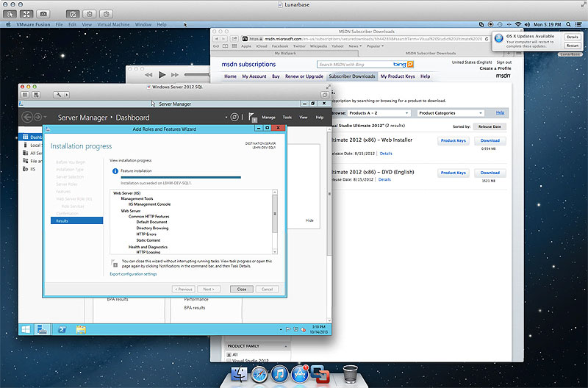This screenshot has width=588, height=388.
Task: Open iTunes from the Dock
Action: tap(279, 374)
